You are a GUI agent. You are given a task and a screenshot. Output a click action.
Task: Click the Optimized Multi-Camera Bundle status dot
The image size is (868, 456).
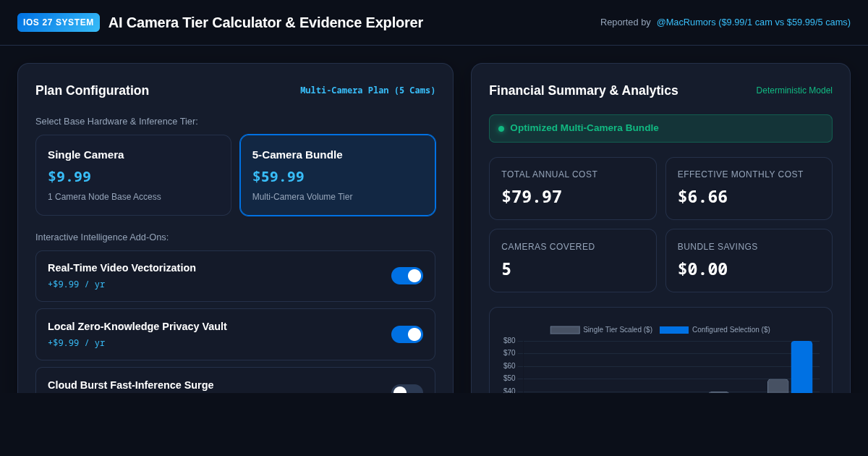pos(501,128)
